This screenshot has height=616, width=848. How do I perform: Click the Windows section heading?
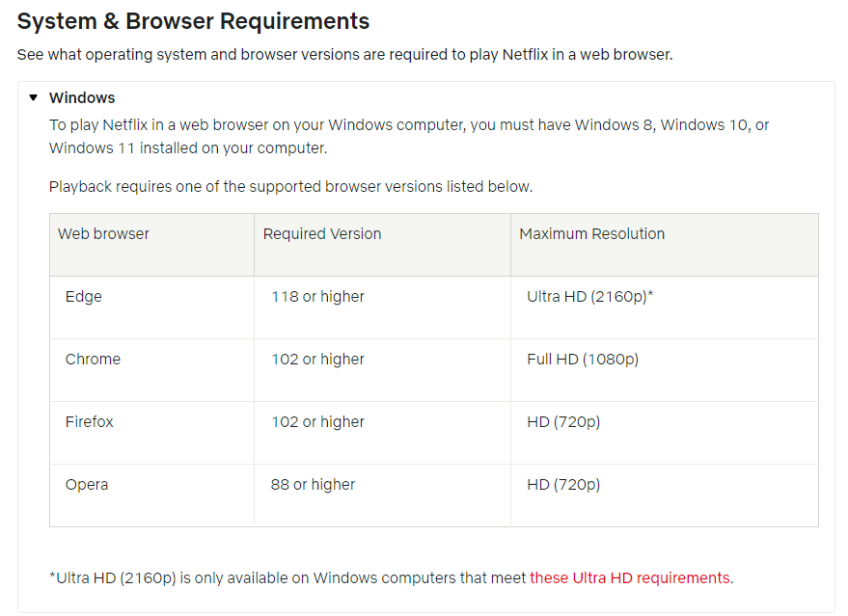point(82,97)
